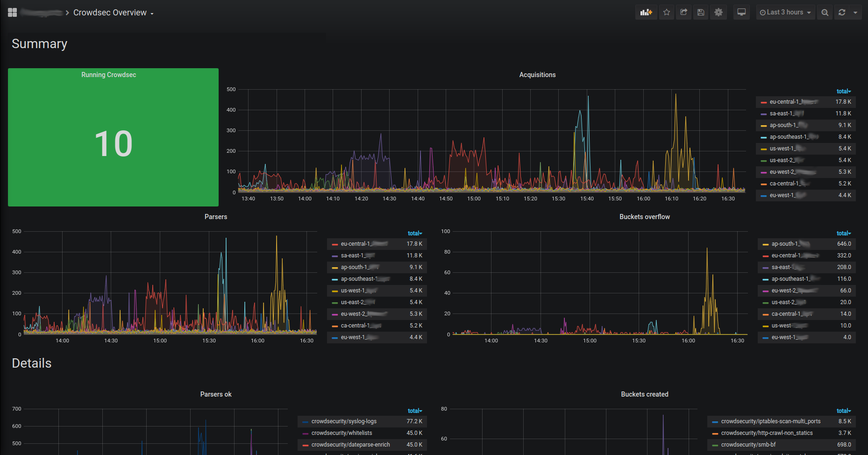Open the Buckets overflow panel title menu

(x=644, y=217)
